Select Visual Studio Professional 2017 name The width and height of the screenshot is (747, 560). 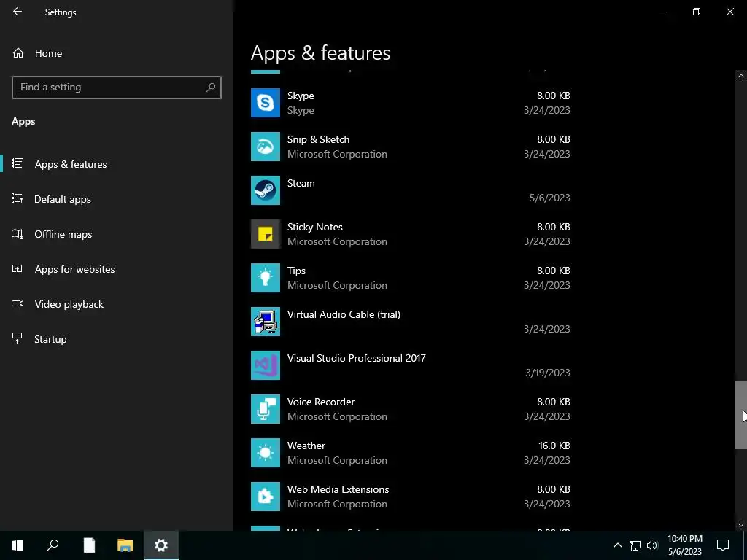(x=356, y=358)
